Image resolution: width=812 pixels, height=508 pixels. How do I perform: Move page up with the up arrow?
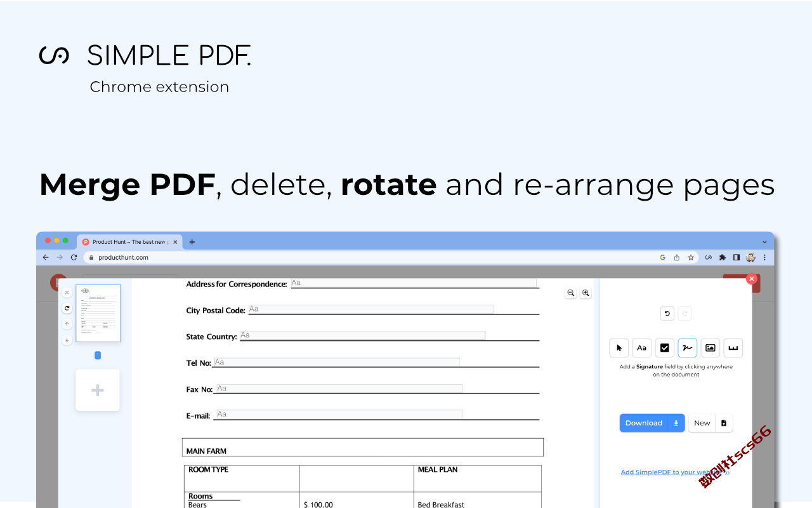pos(67,324)
